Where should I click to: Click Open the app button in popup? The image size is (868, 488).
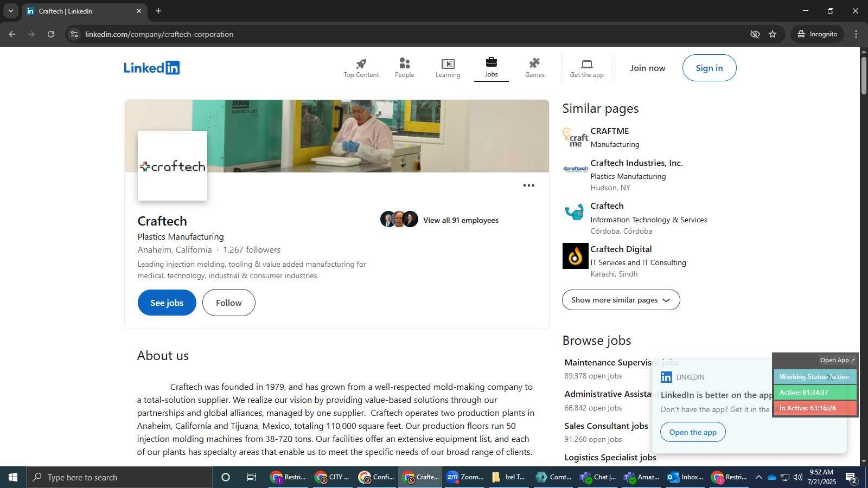coord(693,432)
